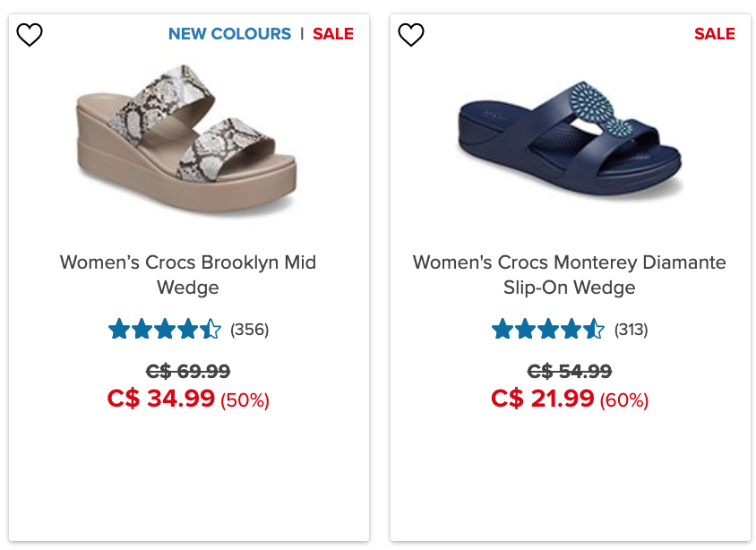Click the crossed-out C$ 54.99 price
The width and height of the screenshot is (756, 550).
(x=570, y=371)
